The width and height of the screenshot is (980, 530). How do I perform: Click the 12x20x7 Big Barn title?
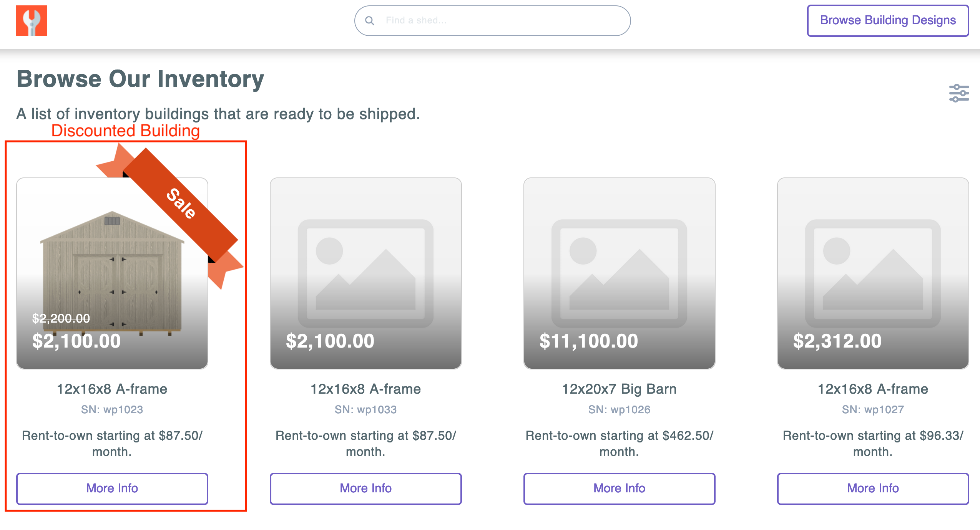point(619,389)
